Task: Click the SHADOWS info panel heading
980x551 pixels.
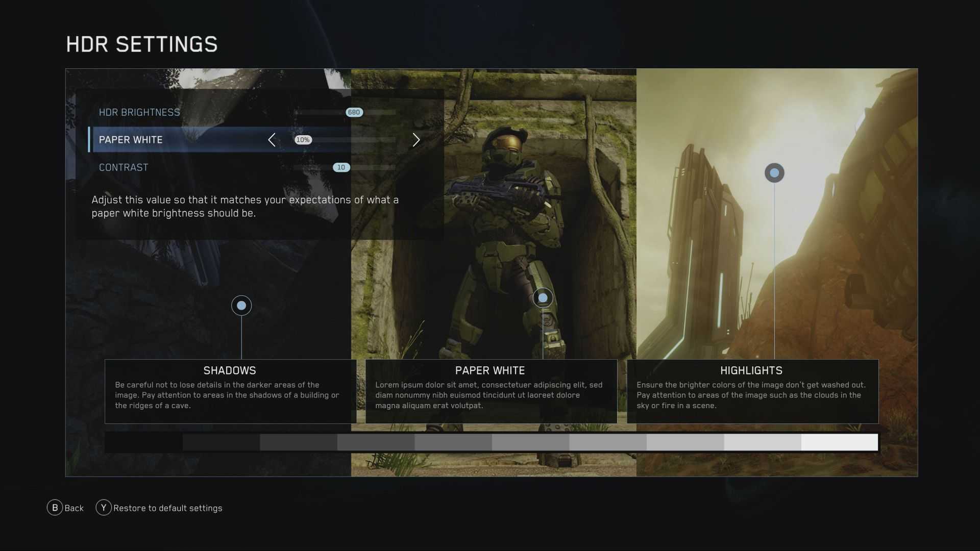Action: pos(230,370)
